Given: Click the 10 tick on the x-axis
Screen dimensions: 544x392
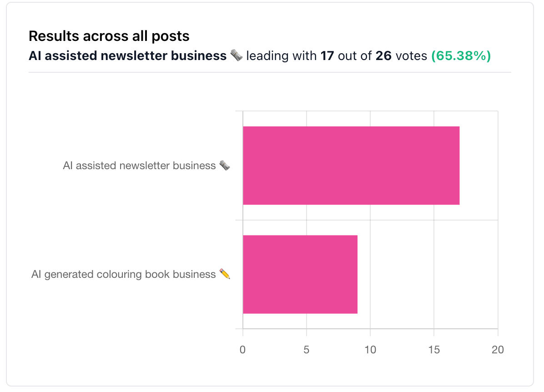Looking at the screenshot, I should [x=370, y=350].
